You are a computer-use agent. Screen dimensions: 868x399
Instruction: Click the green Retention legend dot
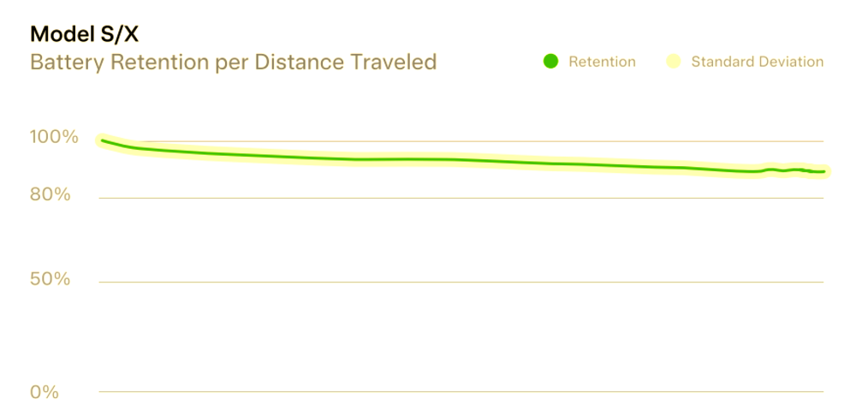pos(550,62)
